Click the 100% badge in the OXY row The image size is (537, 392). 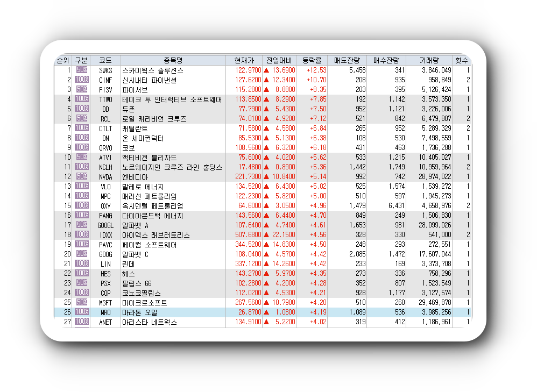[82, 205]
